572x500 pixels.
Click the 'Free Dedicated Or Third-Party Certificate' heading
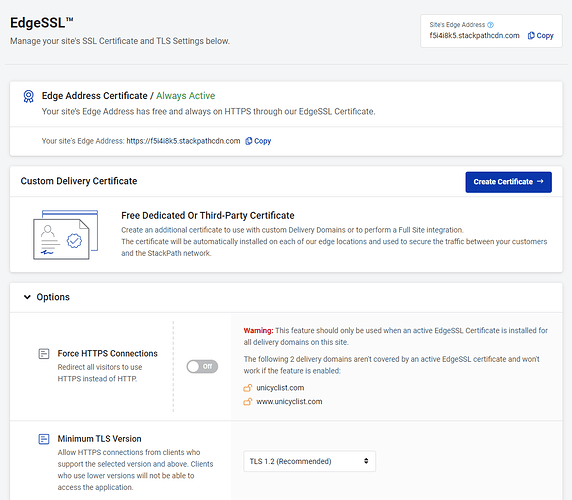tap(208, 216)
